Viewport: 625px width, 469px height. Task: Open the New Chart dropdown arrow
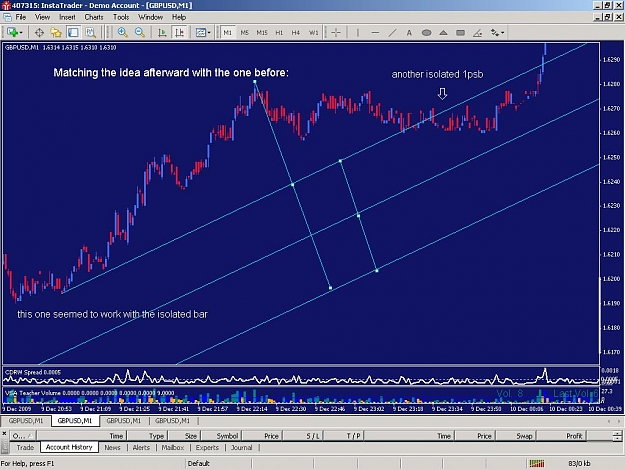(21, 33)
